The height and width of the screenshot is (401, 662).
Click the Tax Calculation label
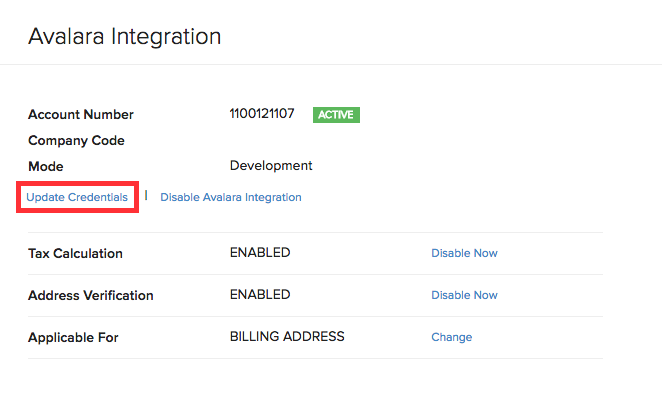[75, 253]
